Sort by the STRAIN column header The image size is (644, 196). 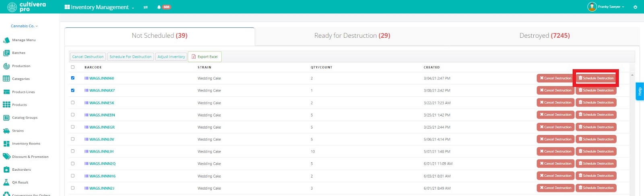[x=204, y=67]
